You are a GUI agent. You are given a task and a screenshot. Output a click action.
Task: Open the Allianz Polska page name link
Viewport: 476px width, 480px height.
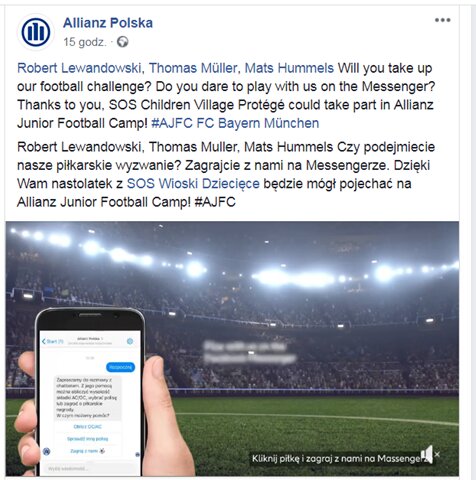(x=108, y=23)
